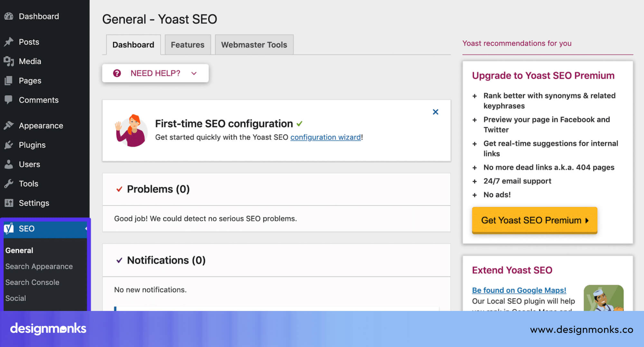Collapse the SEO menu arrow
The image size is (644, 347).
(86, 229)
